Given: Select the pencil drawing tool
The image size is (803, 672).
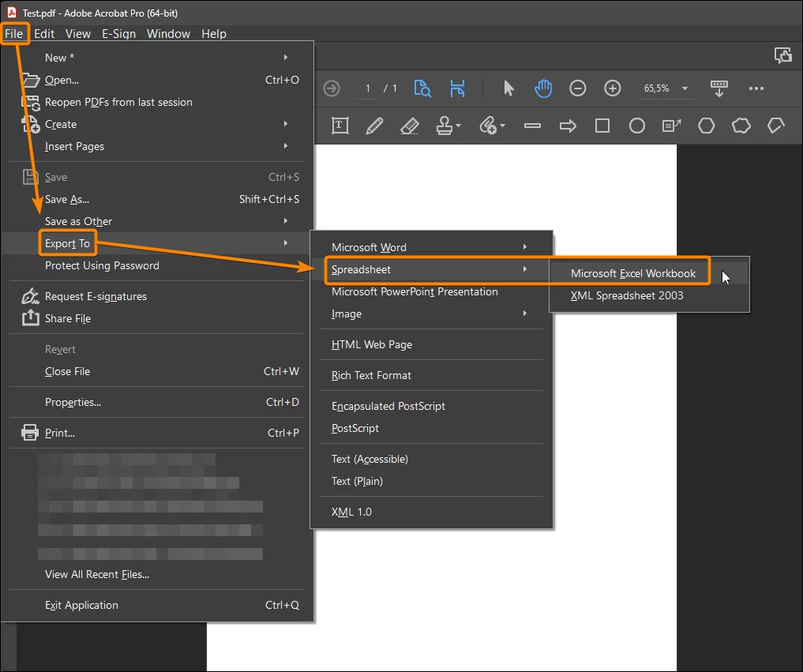Looking at the screenshot, I should 375,126.
